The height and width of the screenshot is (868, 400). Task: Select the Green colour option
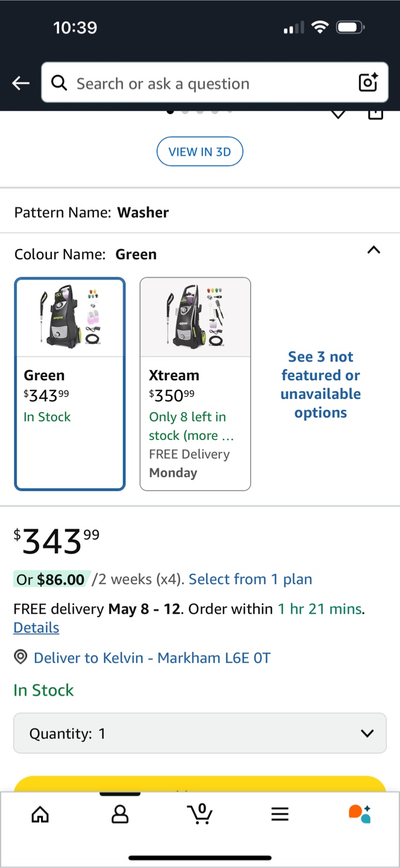click(70, 384)
